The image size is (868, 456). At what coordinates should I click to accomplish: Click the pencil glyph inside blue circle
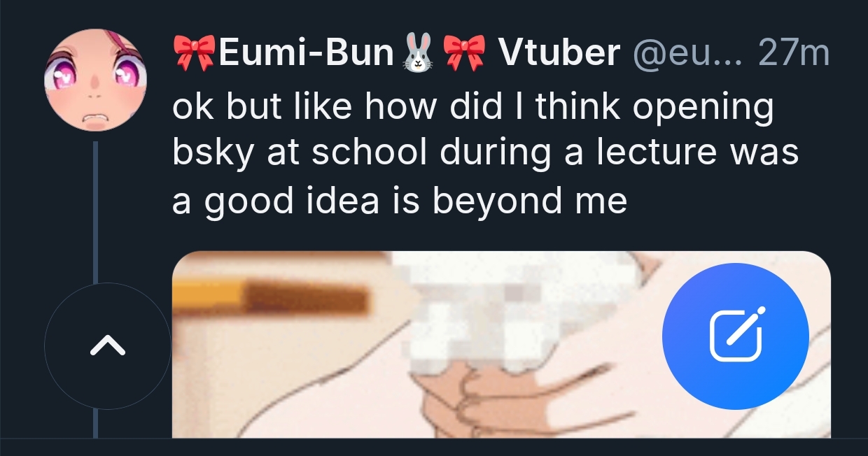tap(736, 336)
